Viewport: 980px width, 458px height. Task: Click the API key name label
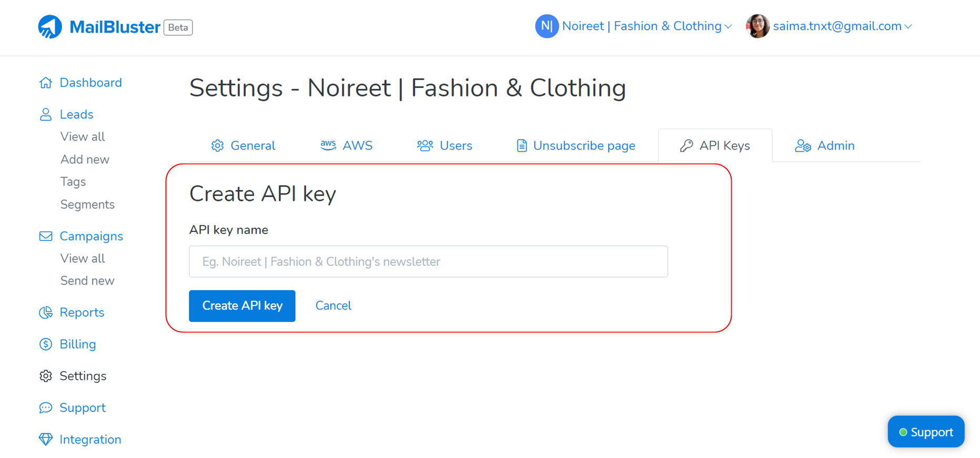[229, 230]
